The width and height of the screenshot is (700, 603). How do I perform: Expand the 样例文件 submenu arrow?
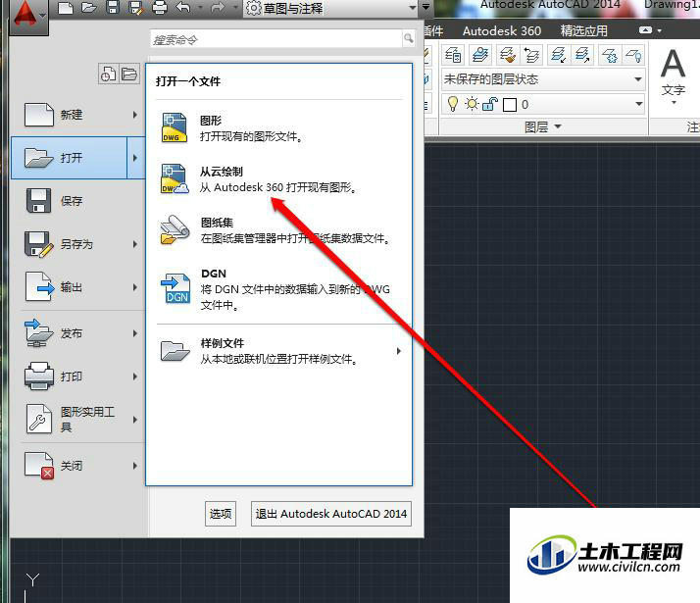click(399, 351)
